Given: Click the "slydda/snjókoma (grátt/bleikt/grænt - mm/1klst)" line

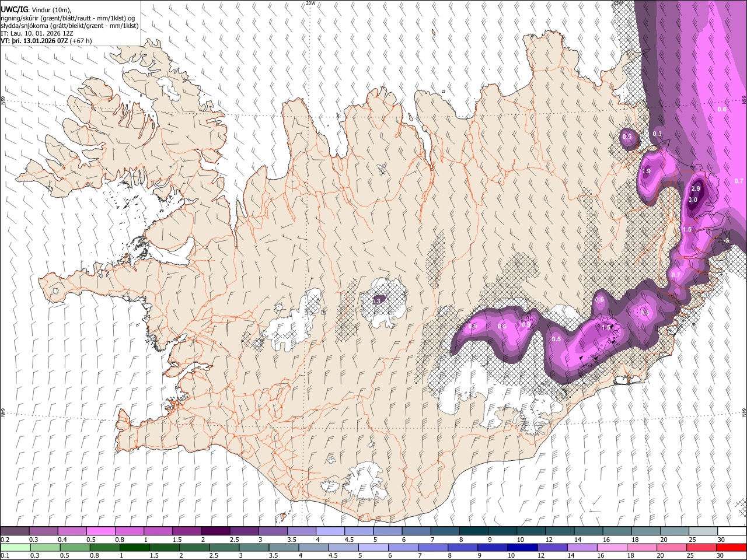Looking at the screenshot, I should pyautogui.click(x=70, y=26).
